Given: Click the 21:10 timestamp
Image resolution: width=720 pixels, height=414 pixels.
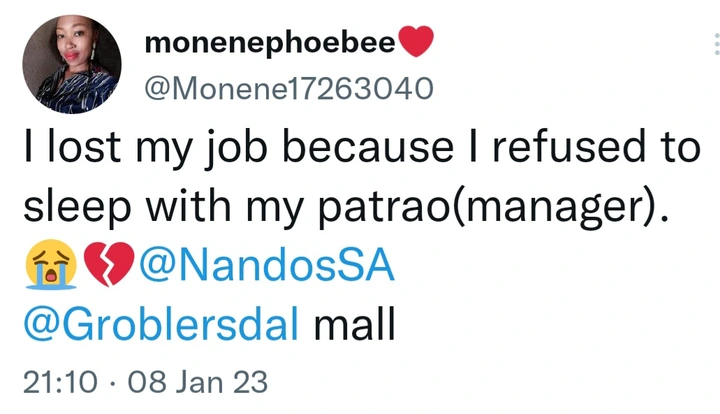Looking at the screenshot, I should 58,383.
